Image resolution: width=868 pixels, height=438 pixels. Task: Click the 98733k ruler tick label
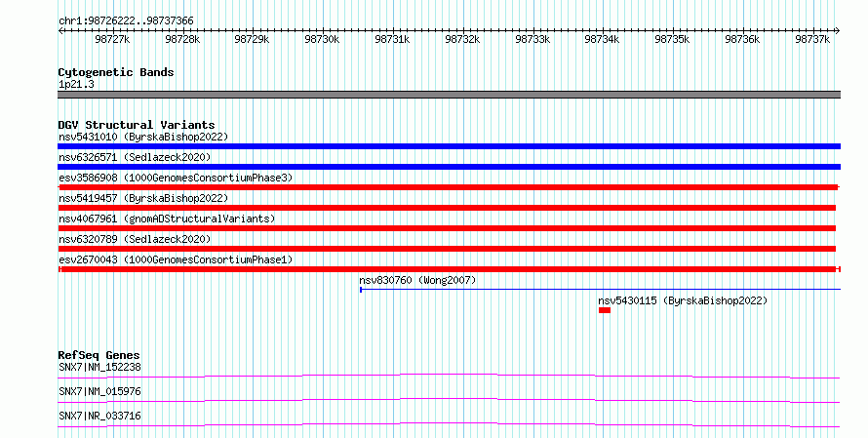click(533, 39)
